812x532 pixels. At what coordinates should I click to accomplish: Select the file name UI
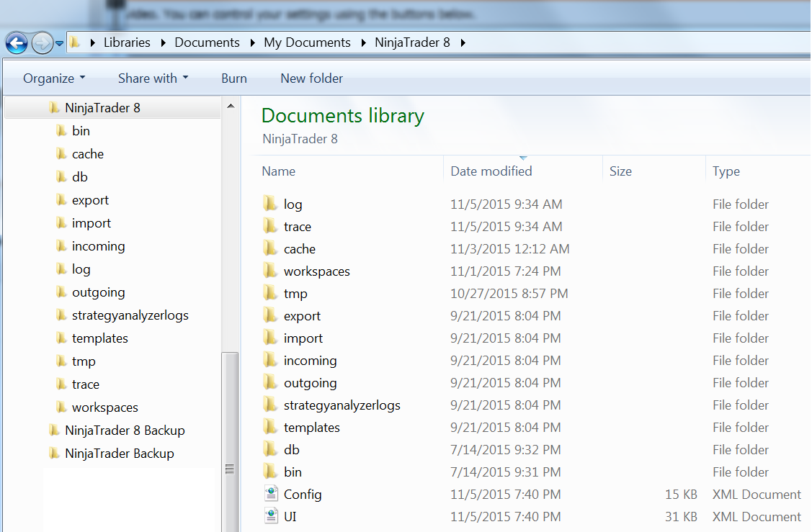click(x=290, y=516)
